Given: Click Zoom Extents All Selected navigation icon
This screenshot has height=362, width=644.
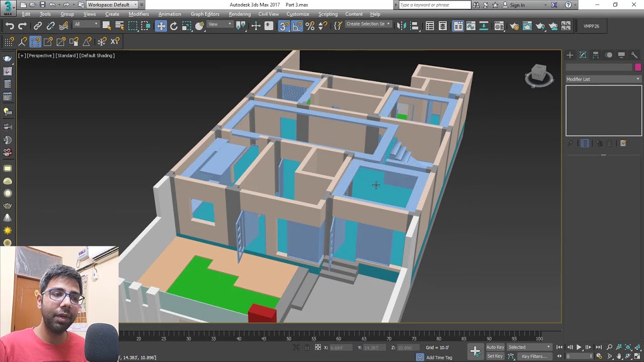Looking at the screenshot, I should (x=637, y=347).
